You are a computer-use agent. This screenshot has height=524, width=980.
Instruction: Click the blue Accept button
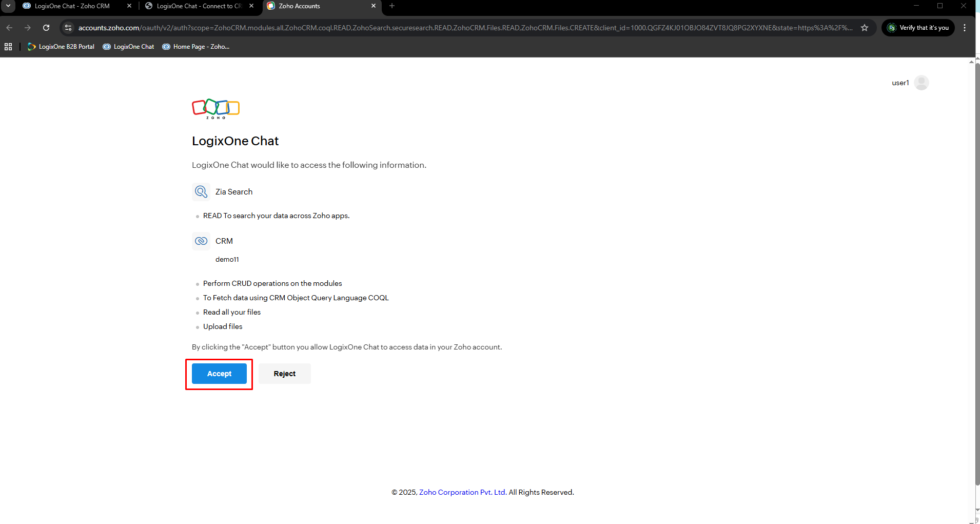(x=219, y=374)
